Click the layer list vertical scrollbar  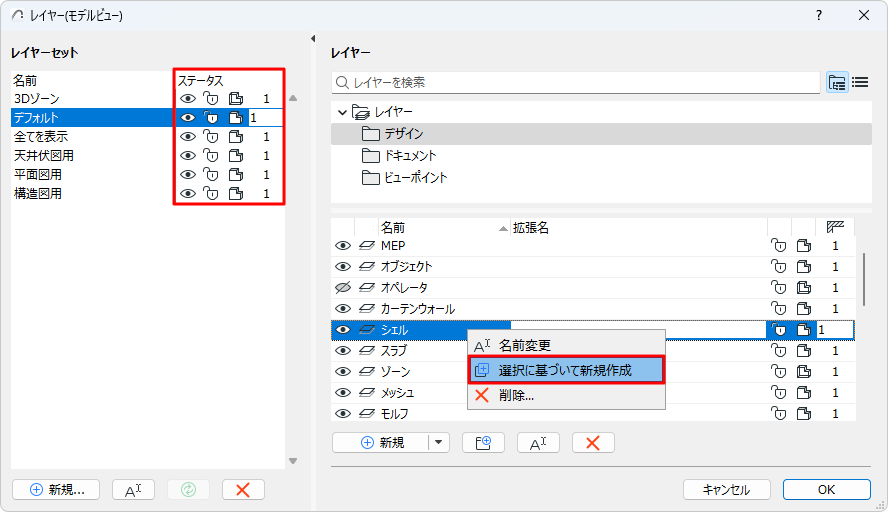[x=864, y=279]
